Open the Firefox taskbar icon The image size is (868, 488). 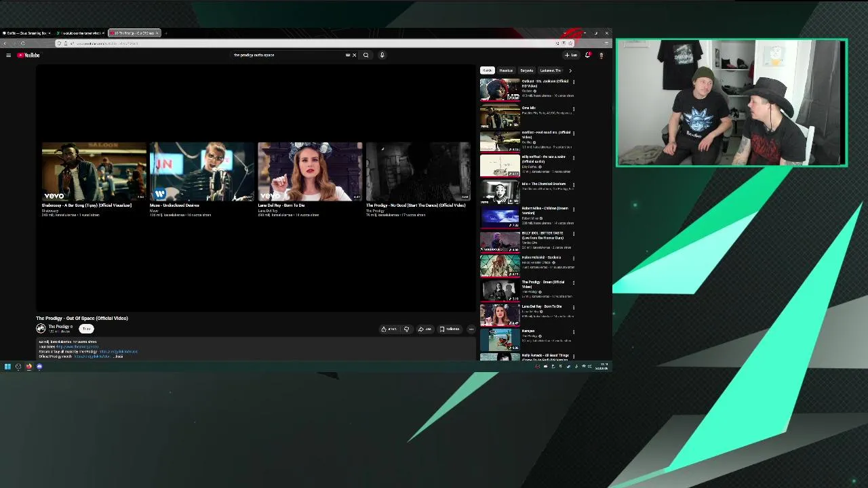click(x=28, y=367)
